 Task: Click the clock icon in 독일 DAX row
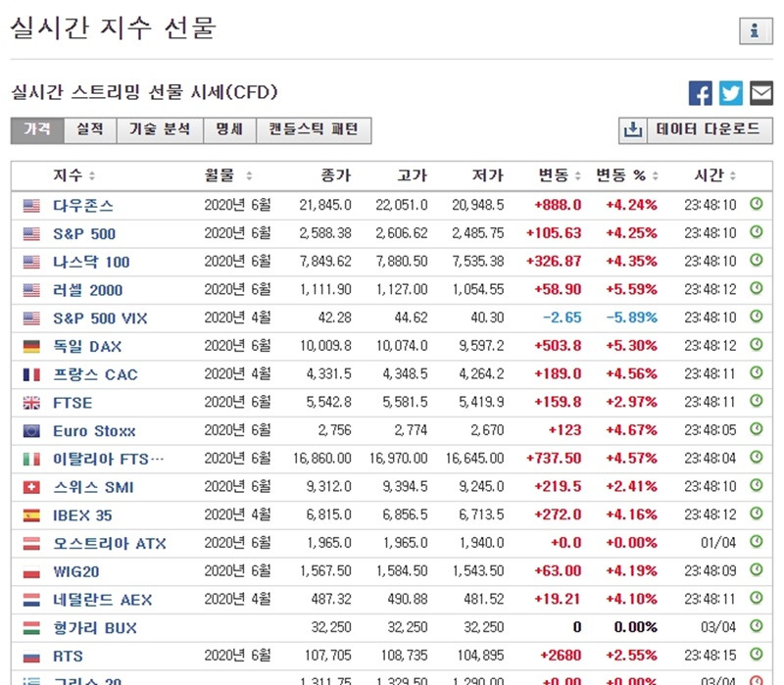[x=756, y=344]
